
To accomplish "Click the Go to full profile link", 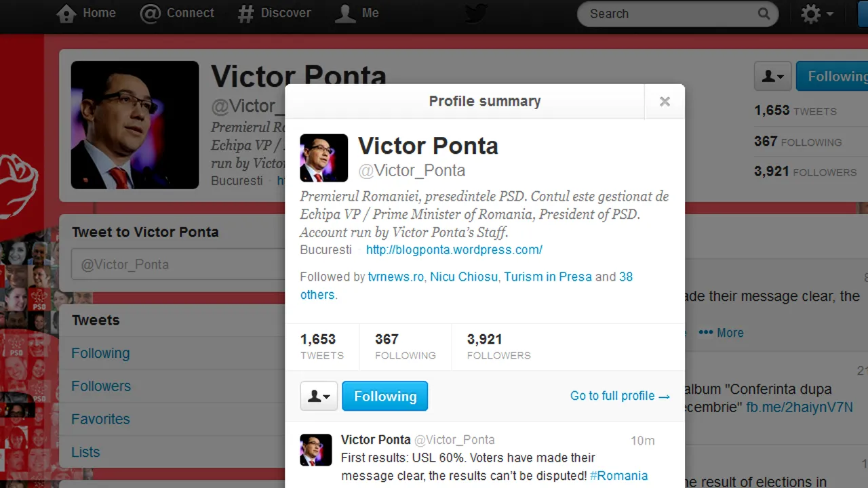I will pyautogui.click(x=619, y=396).
